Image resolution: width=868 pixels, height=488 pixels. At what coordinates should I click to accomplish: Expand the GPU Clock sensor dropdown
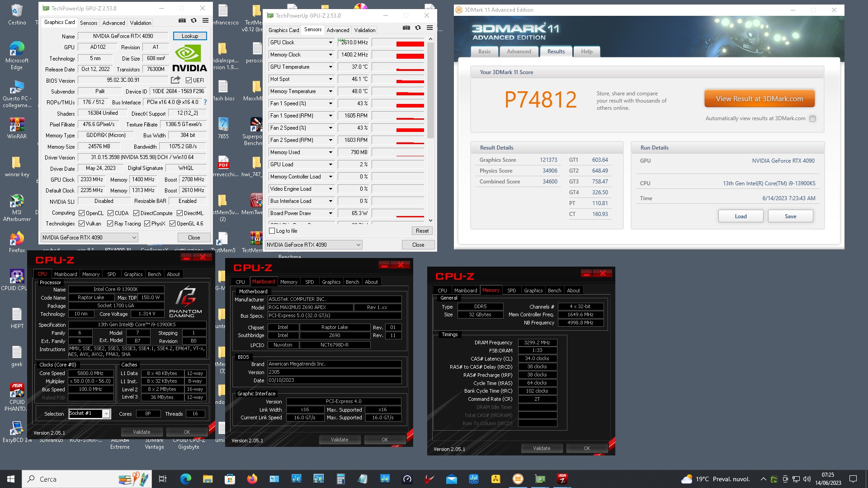330,42
